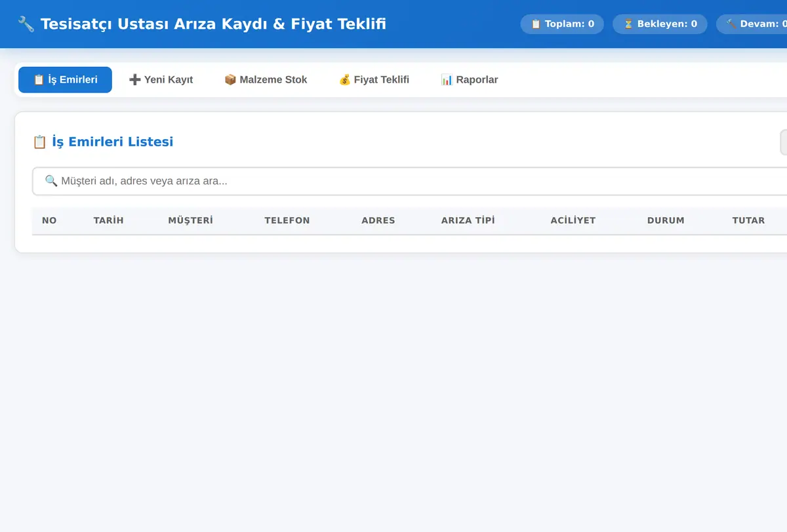Image resolution: width=787 pixels, height=532 pixels.
Task: Click the NO column header
Action: (x=49, y=220)
